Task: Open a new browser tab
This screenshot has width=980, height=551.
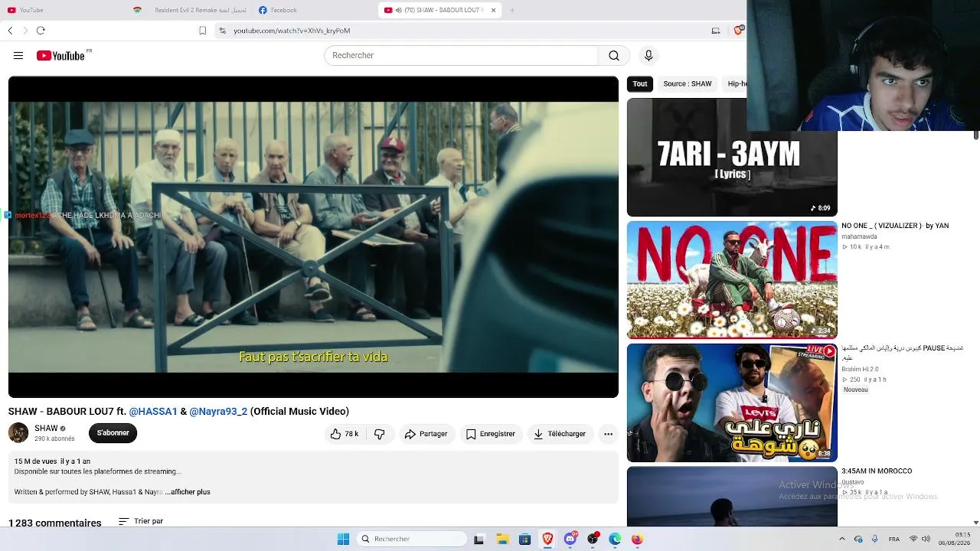Action: click(x=512, y=10)
